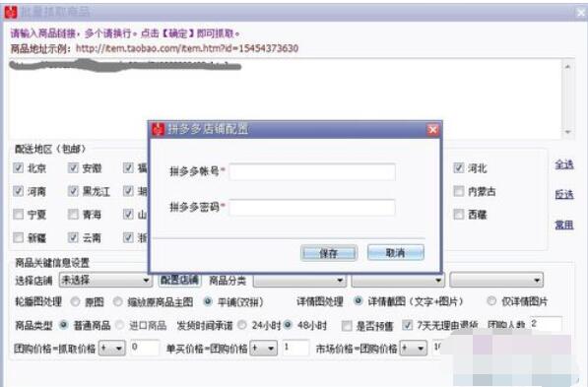Screen dimensions: 588x387
Task: Click the 取消 button in dialog
Action: click(396, 252)
